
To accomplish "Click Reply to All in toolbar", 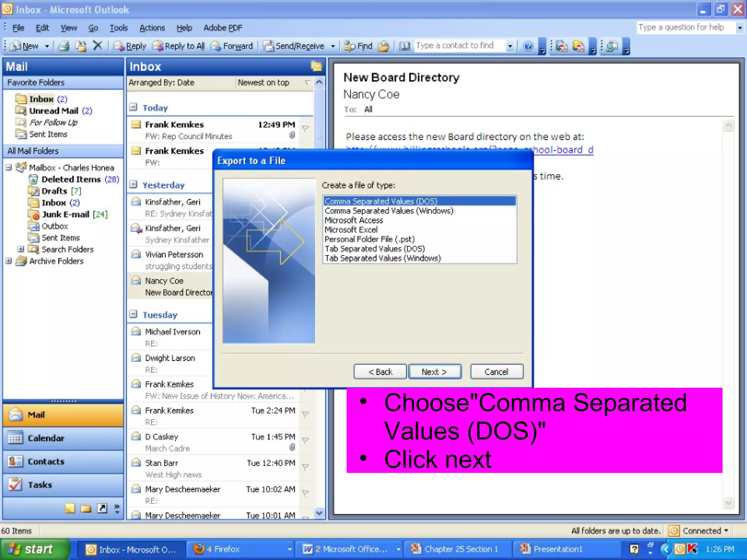I will (x=178, y=46).
